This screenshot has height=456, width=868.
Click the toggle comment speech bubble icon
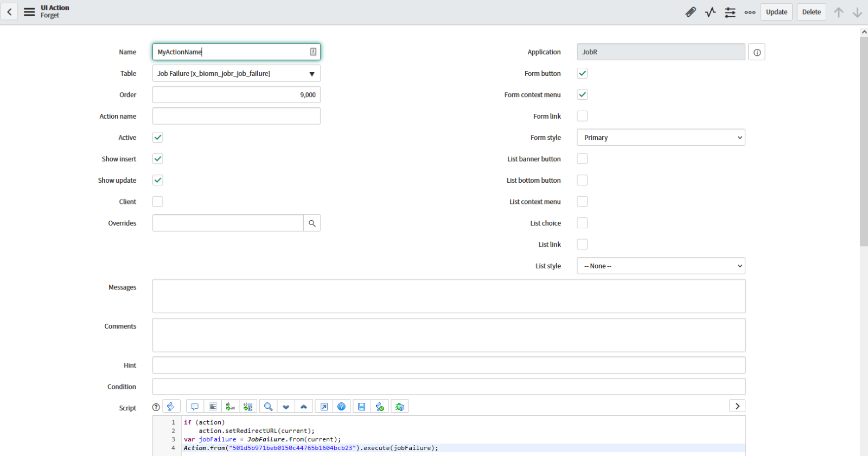(x=195, y=407)
